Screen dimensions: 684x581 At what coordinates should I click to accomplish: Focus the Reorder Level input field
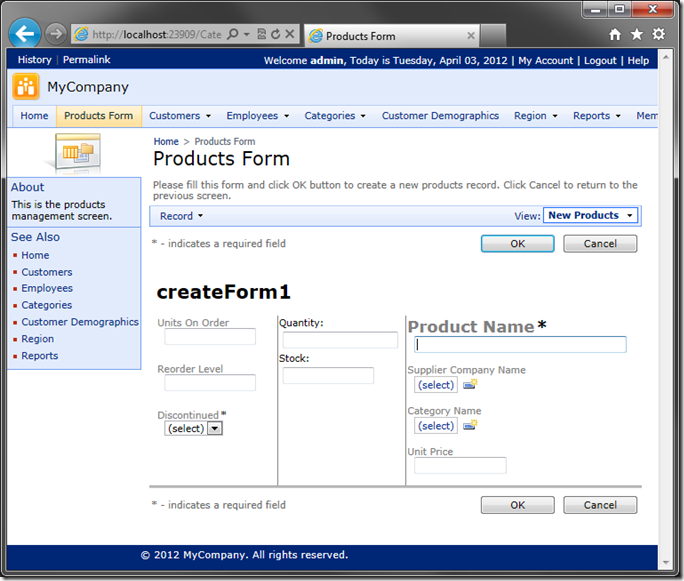click(210, 383)
